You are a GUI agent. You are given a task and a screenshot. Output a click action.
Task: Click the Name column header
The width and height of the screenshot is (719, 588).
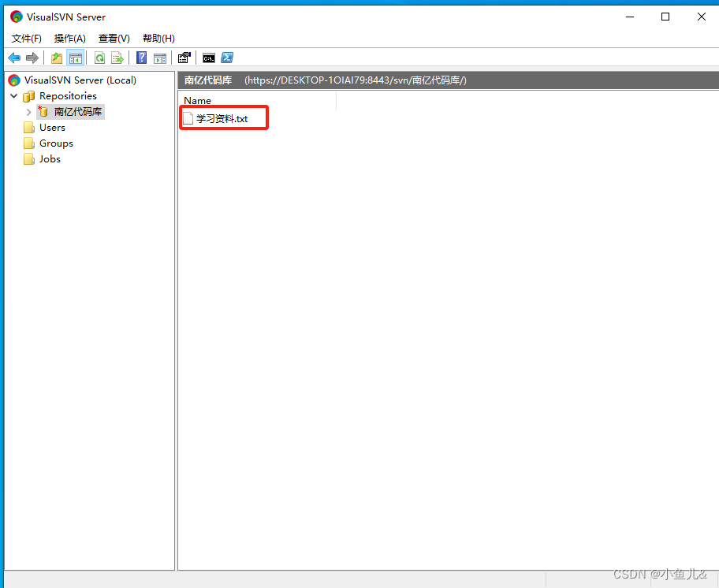click(197, 101)
